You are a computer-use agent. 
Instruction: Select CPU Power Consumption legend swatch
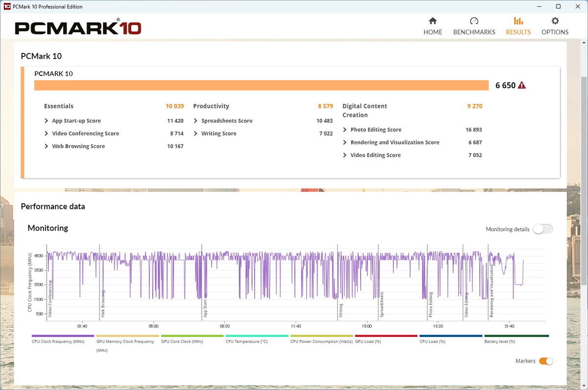point(321,336)
